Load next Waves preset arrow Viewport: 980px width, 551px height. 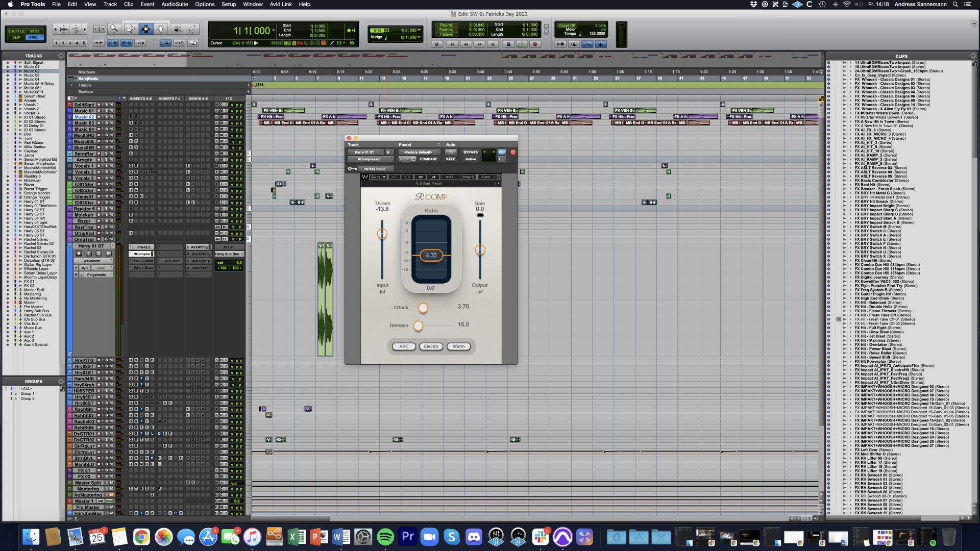[x=434, y=177]
